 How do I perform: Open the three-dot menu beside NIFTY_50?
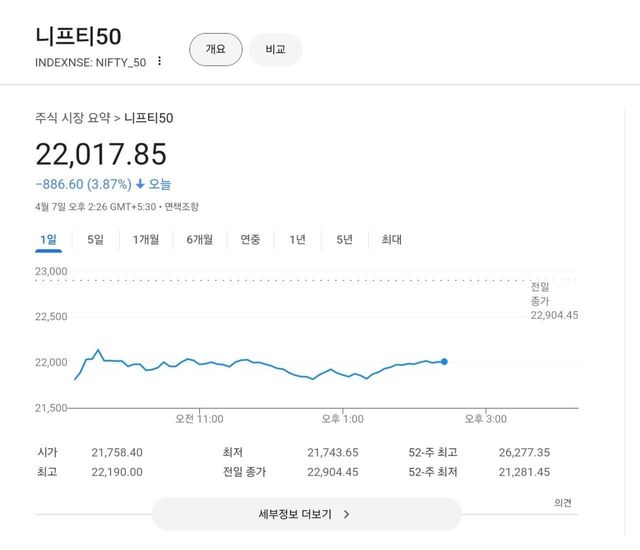coord(159,61)
